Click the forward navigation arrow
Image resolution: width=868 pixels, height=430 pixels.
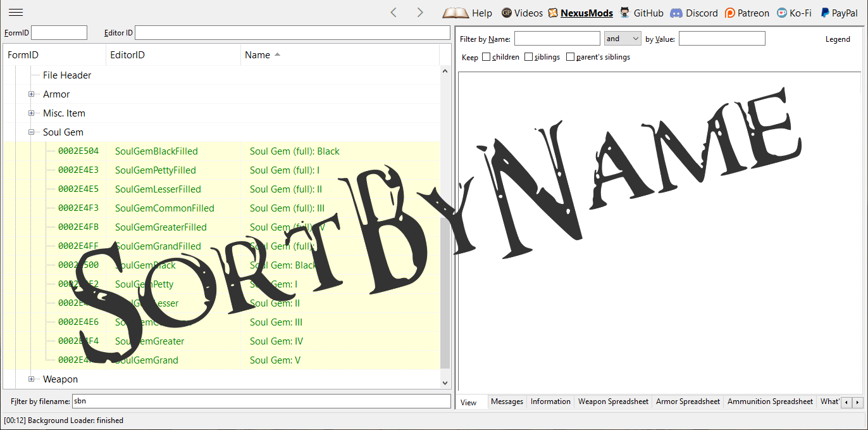tap(420, 13)
